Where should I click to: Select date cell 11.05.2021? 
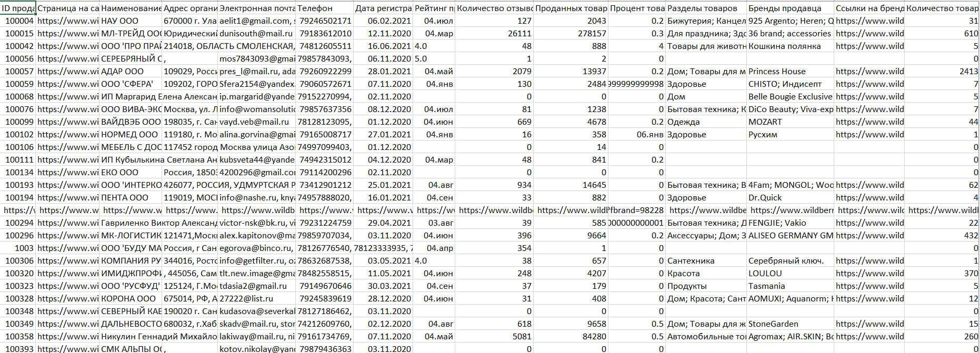[383, 273]
